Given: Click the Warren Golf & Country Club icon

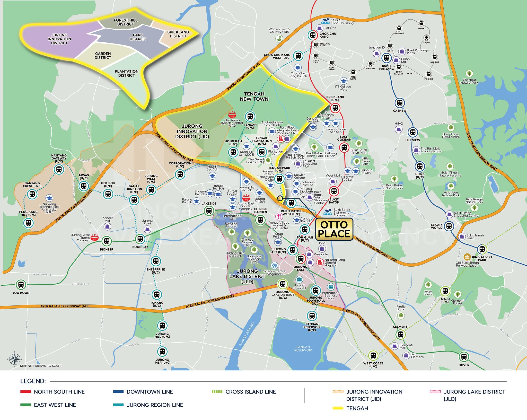Looking at the screenshot, I should (279, 38).
